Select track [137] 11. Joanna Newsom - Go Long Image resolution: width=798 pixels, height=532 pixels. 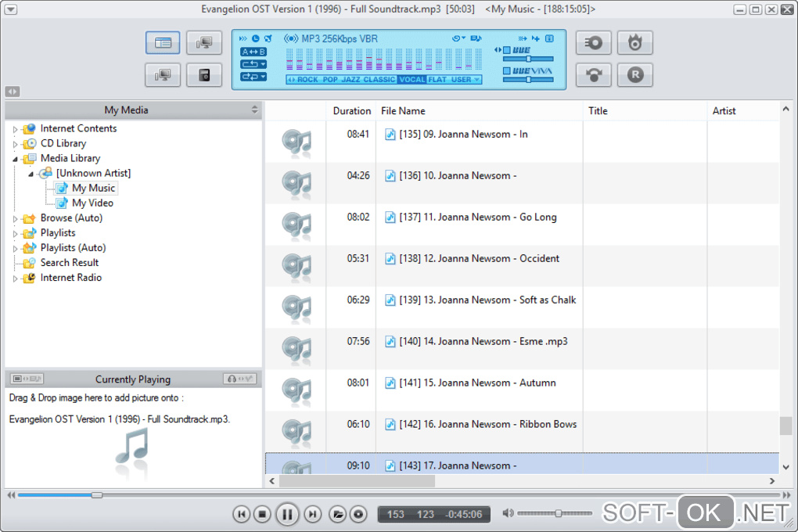522,225
